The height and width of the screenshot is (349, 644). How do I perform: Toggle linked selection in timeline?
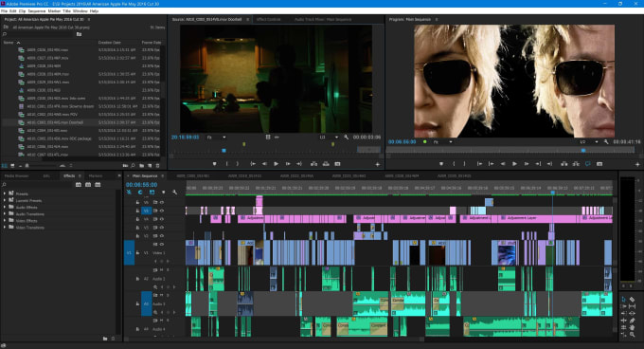(x=152, y=192)
